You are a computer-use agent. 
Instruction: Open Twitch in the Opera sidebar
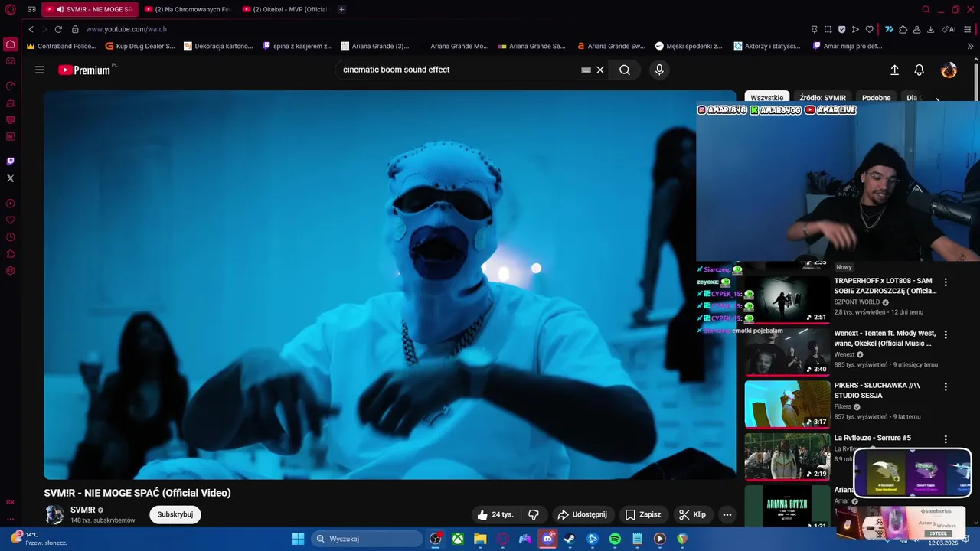click(10, 161)
